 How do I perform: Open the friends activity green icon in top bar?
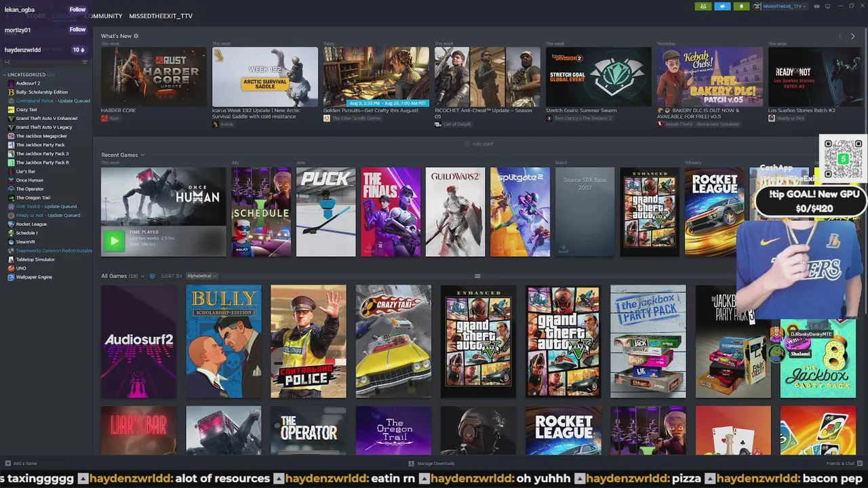[703, 6]
